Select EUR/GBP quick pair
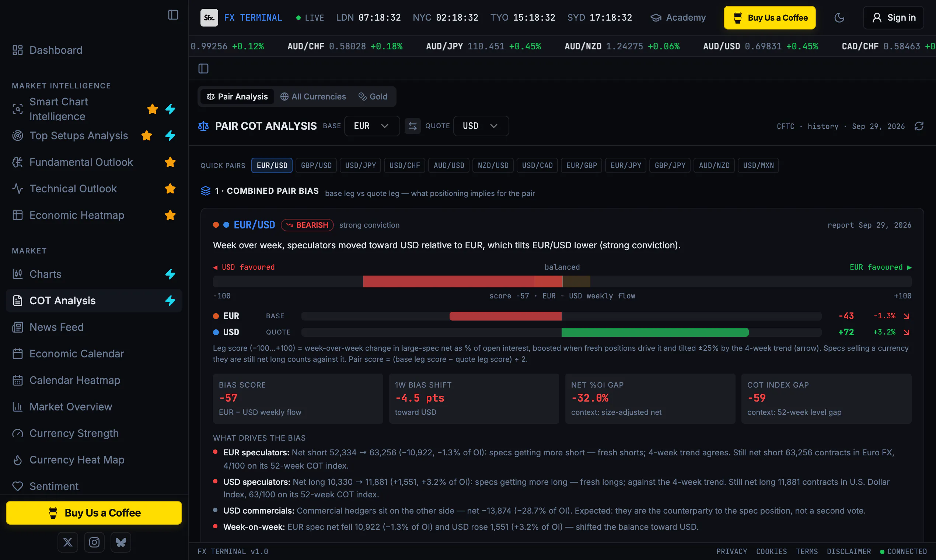 pos(581,165)
